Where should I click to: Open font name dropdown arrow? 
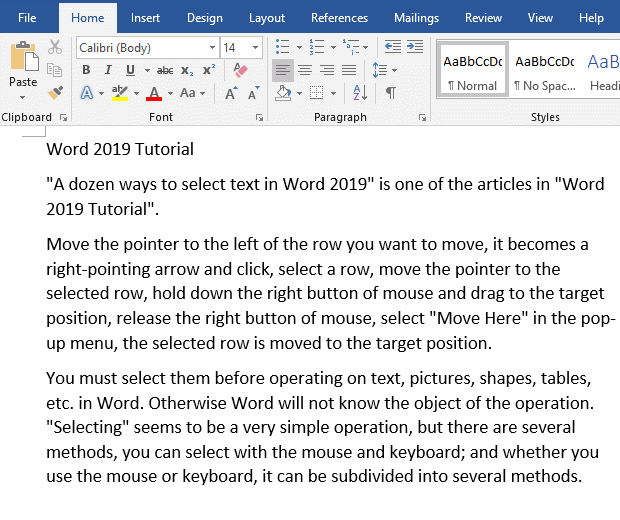click(x=212, y=48)
